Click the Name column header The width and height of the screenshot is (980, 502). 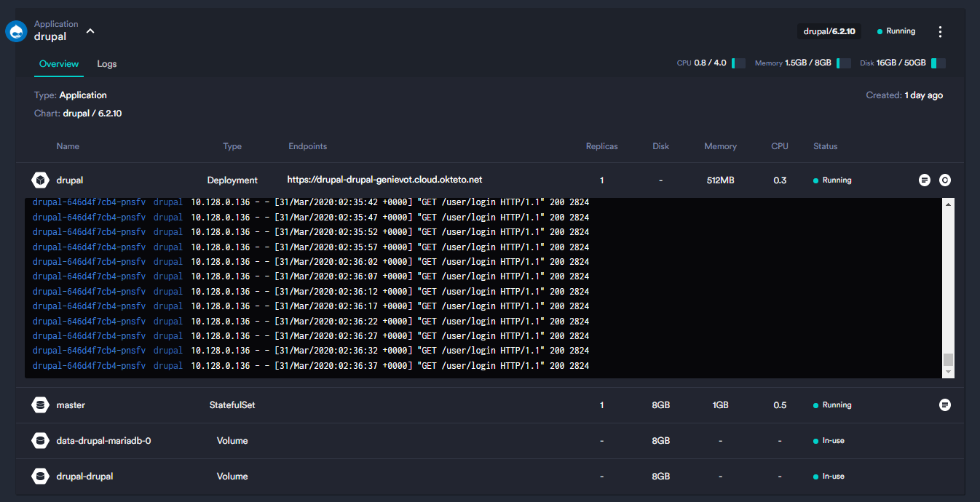(x=68, y=146)
